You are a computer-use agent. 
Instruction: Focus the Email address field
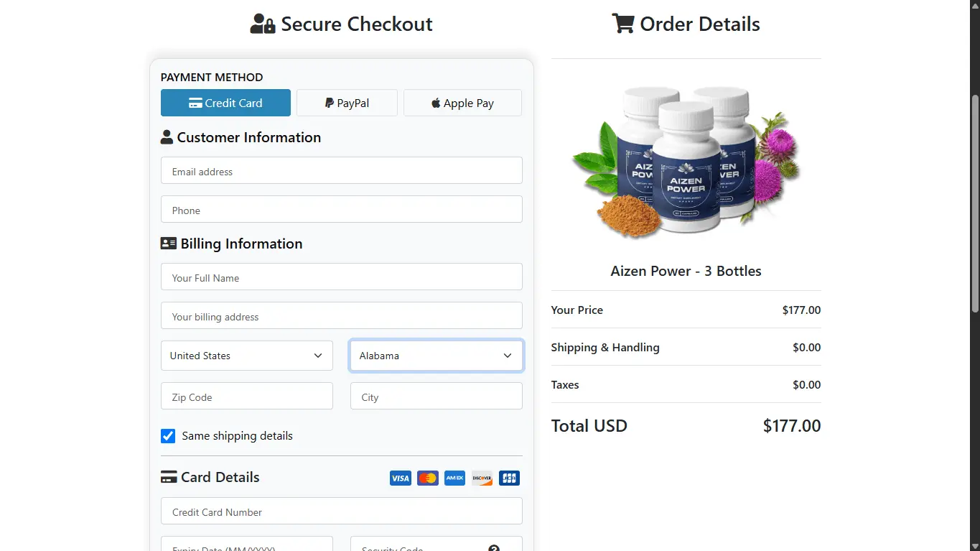click(342, 170)
